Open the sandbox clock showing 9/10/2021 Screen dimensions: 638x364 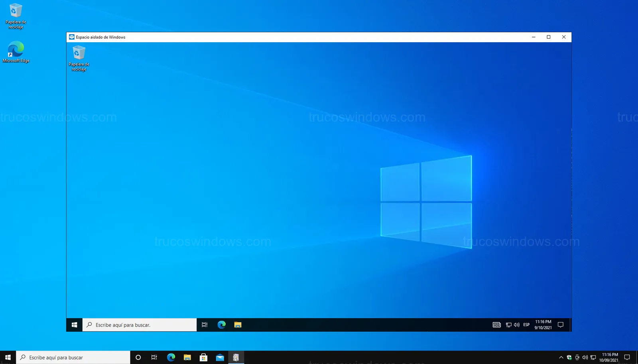[543, 325]
